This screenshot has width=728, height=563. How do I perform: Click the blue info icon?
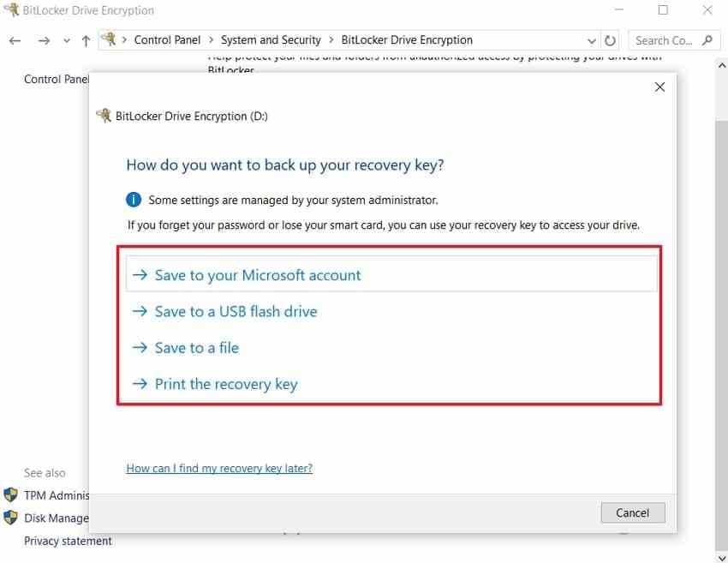134,200
